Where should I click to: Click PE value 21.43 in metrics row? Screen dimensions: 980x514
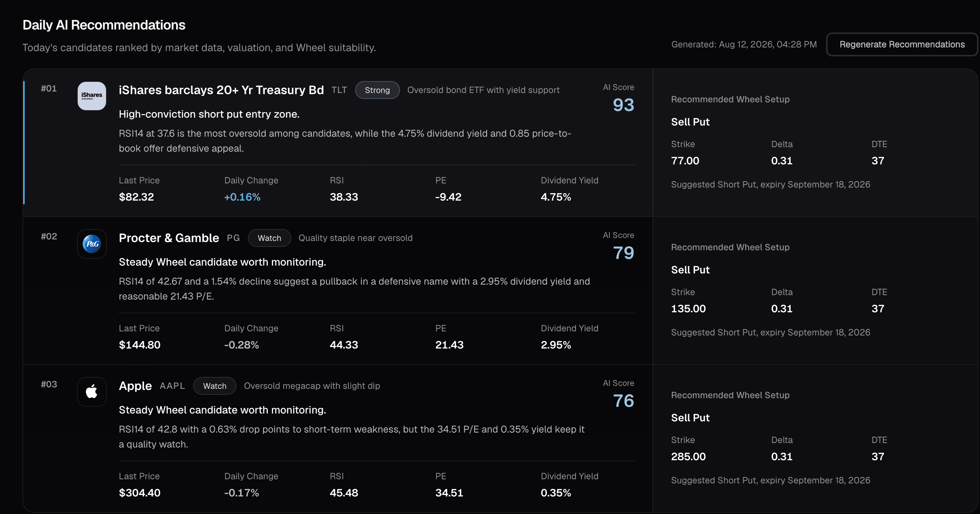[449, 345]
